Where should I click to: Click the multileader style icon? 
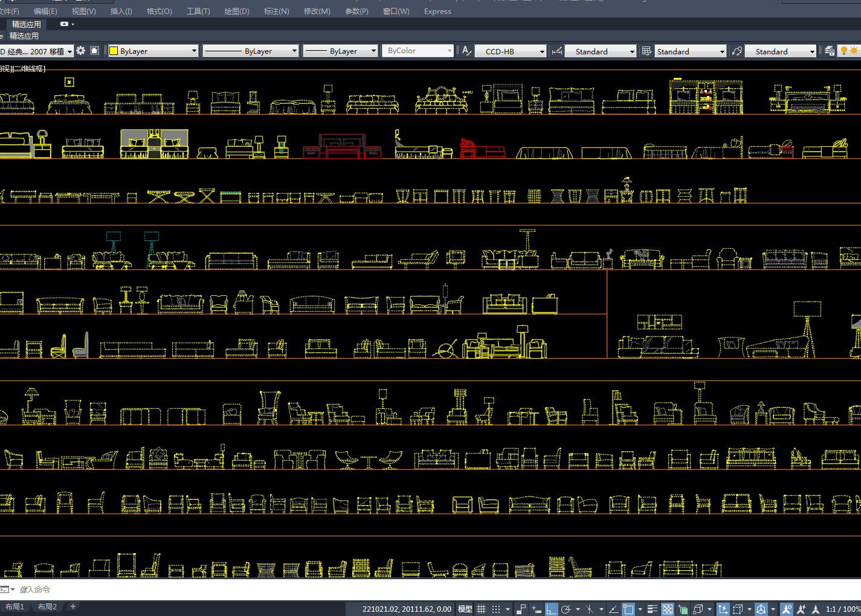point(737,51)
